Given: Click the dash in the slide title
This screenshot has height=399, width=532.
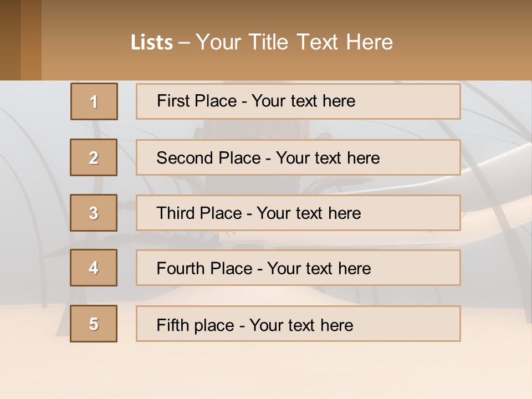Looking at the screenshot, I should coord(184,43).
